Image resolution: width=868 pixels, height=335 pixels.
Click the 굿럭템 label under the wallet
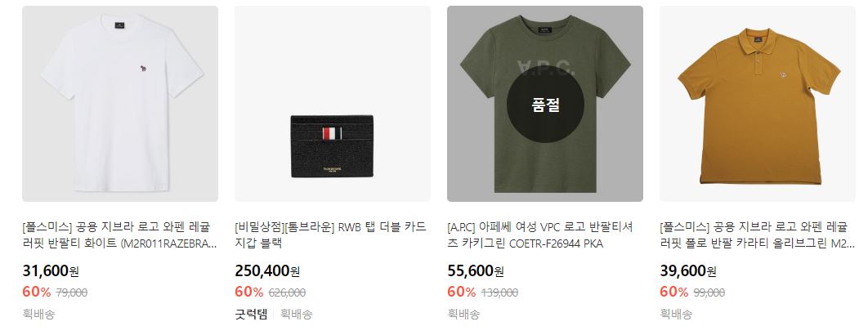tap(251, 315)
